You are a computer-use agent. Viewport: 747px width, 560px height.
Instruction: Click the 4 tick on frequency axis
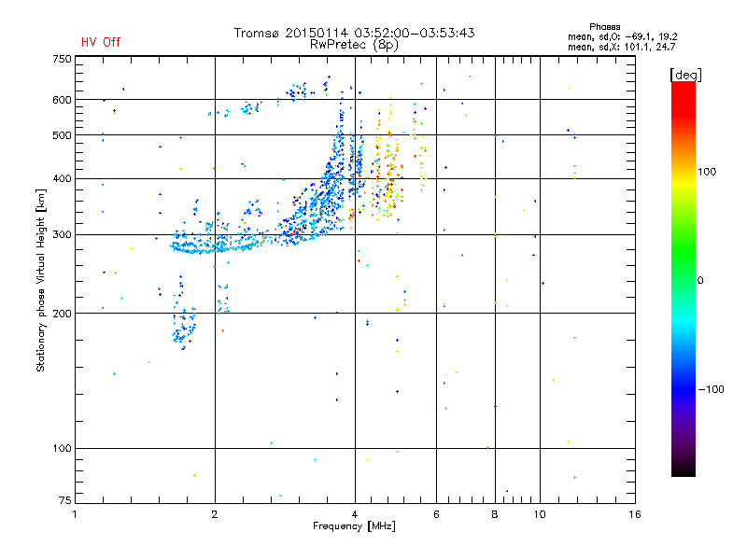[355, 514]
